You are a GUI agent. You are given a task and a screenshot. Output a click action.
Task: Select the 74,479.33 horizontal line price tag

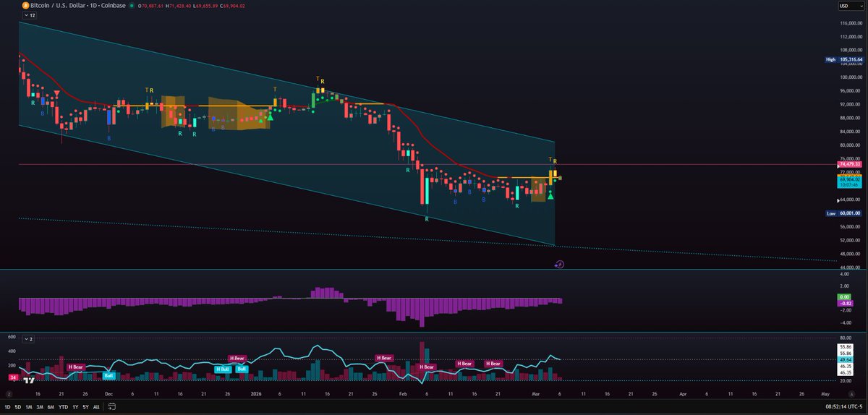[x=850, y=165]
